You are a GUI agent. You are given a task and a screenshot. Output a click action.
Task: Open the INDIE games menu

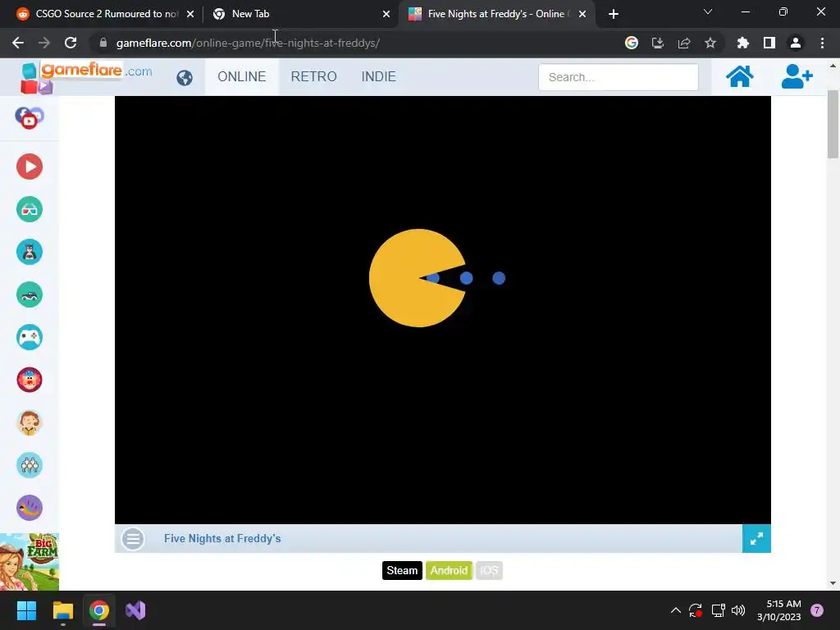click(x=379, y=76)
